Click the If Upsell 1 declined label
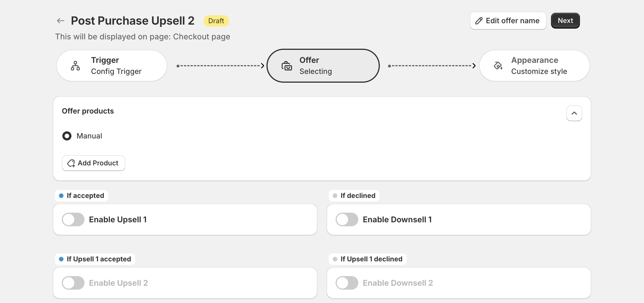 click(368, 259)
